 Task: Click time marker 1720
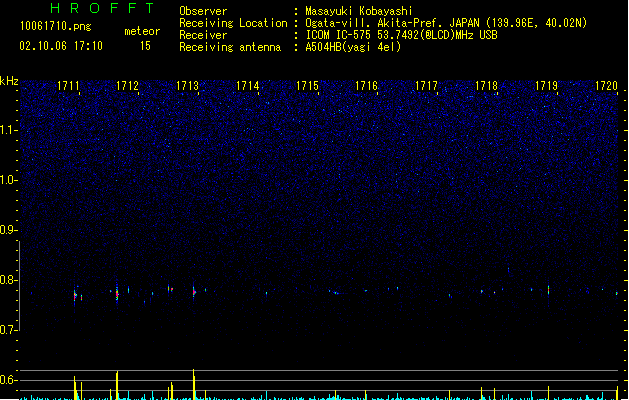coord(606,86)
